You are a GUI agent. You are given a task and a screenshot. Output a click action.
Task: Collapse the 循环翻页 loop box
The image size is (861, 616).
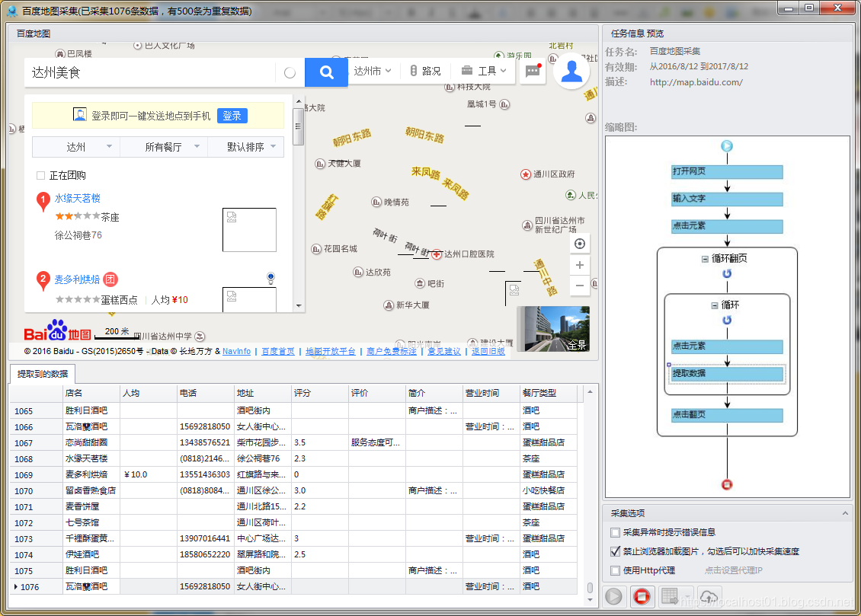(x=705, y=259)
